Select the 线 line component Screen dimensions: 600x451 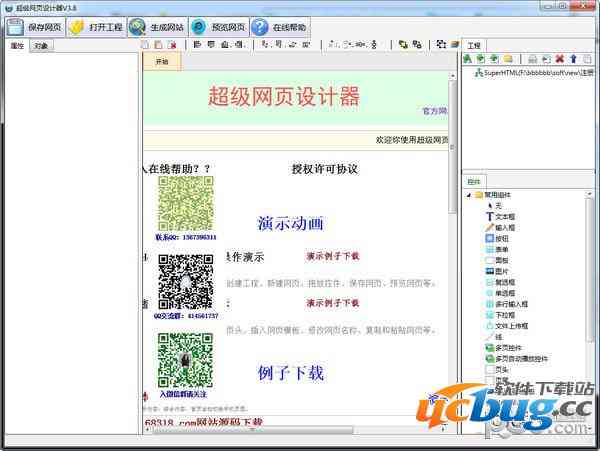coord(494,337)
